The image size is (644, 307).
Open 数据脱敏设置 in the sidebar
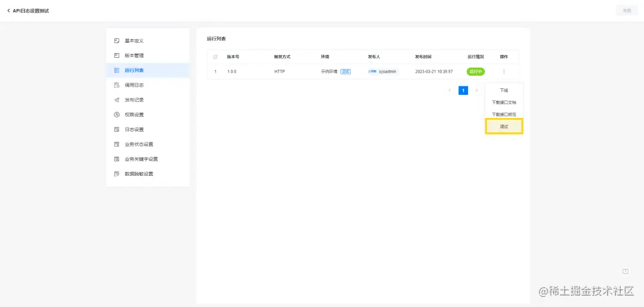(x=148, y=173)
